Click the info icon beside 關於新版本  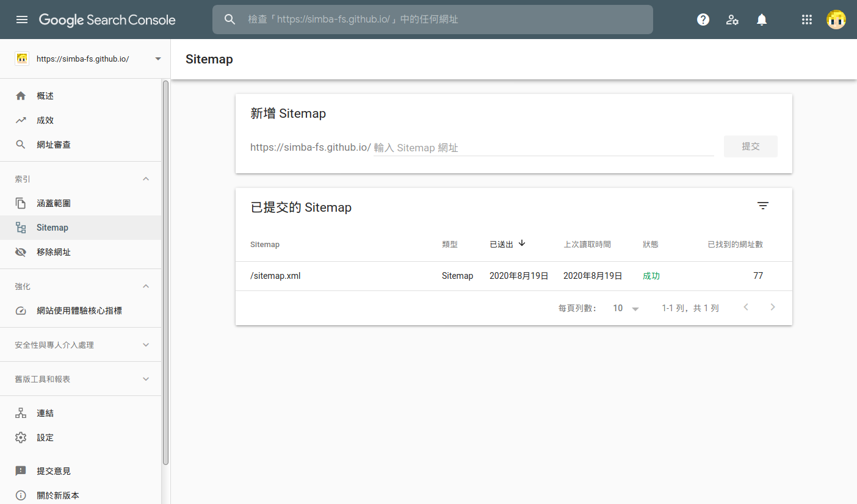21,495
